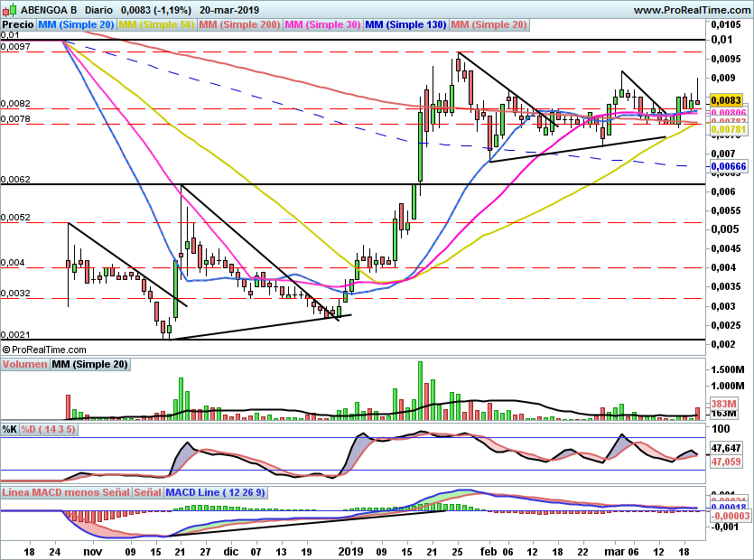Viewport: 754px width, 560px height.
Task: Select the Señal indicator label
Action: tap(147, 492)
